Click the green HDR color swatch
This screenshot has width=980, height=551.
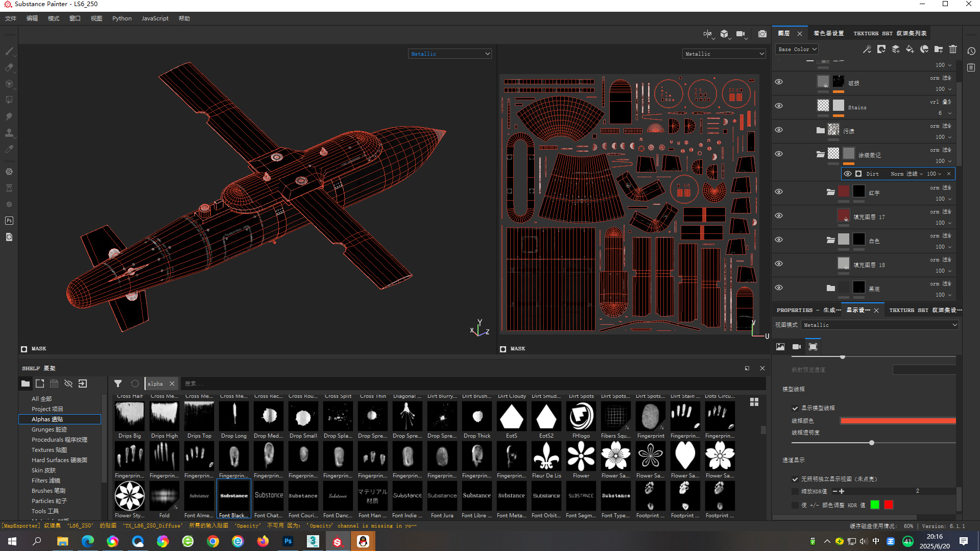click(875, 505)
